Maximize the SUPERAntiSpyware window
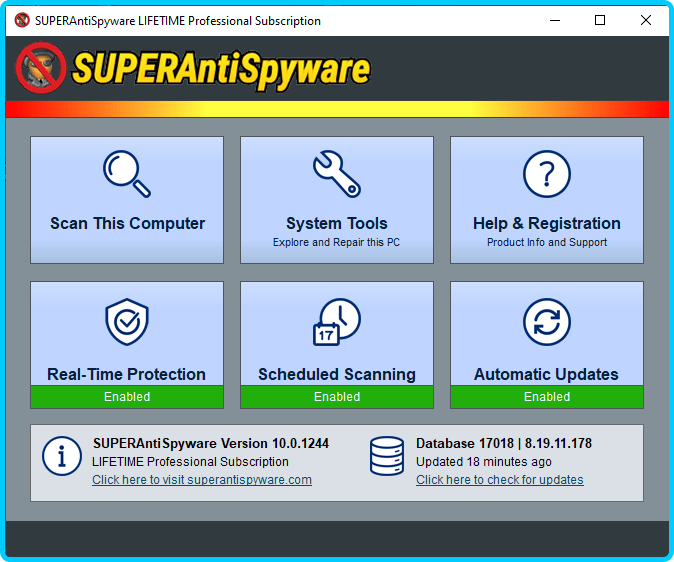This screenshot has height=562, width=674. coord(600,20)
